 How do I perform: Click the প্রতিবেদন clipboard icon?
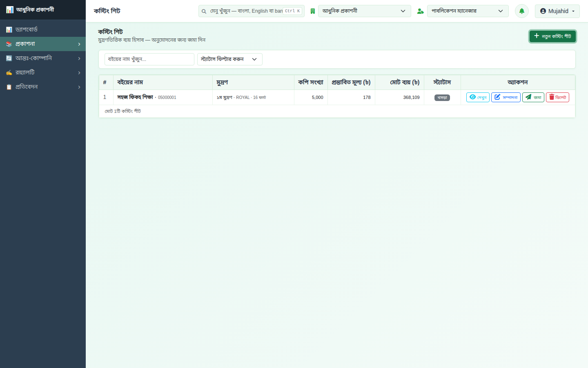pos(9,87)
